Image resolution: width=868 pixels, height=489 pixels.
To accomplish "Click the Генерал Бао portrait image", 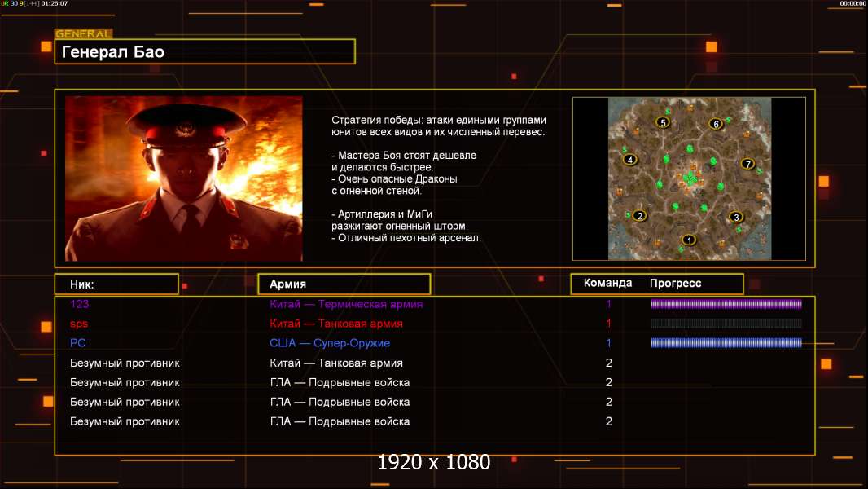I will pos(183,178).
